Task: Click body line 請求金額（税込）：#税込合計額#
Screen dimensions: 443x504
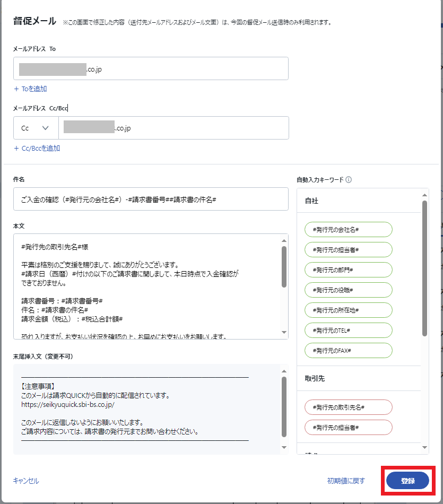Action: [x=72, y=319]
